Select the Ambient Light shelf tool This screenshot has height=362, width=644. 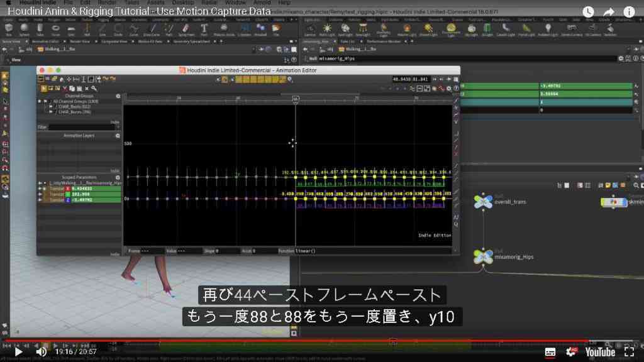pos(548,29)
